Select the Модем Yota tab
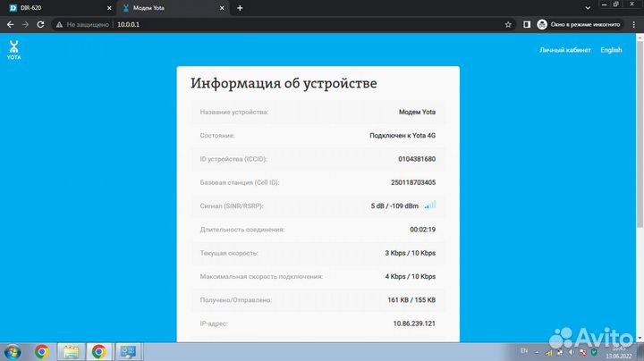This screenshot has height=361, width=644. pos(173,8)
